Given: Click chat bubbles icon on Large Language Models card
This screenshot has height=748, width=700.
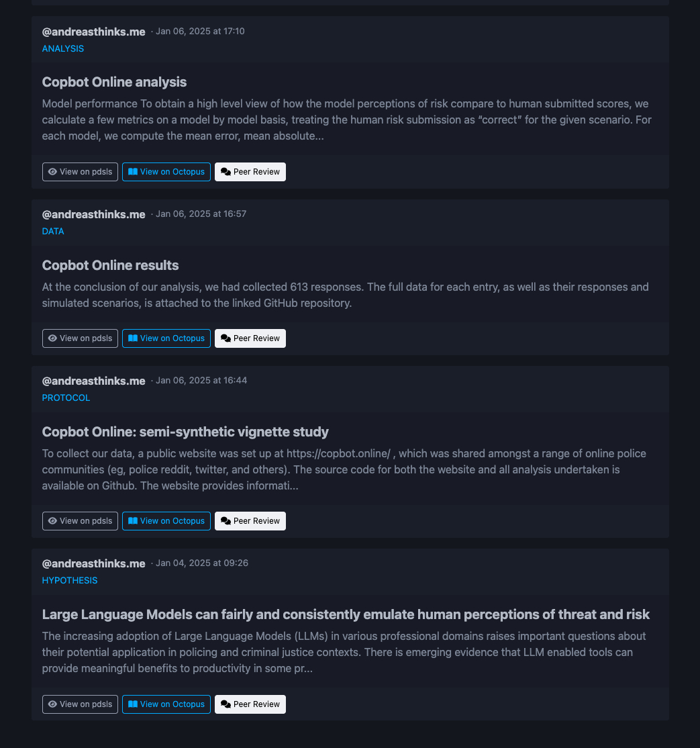Looking at the screenshot, I should pyautogui.click(x=226, y=704).
